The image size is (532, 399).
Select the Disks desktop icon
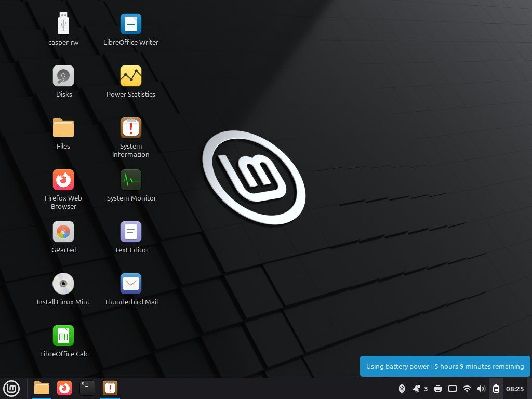(x=63, y=76)
